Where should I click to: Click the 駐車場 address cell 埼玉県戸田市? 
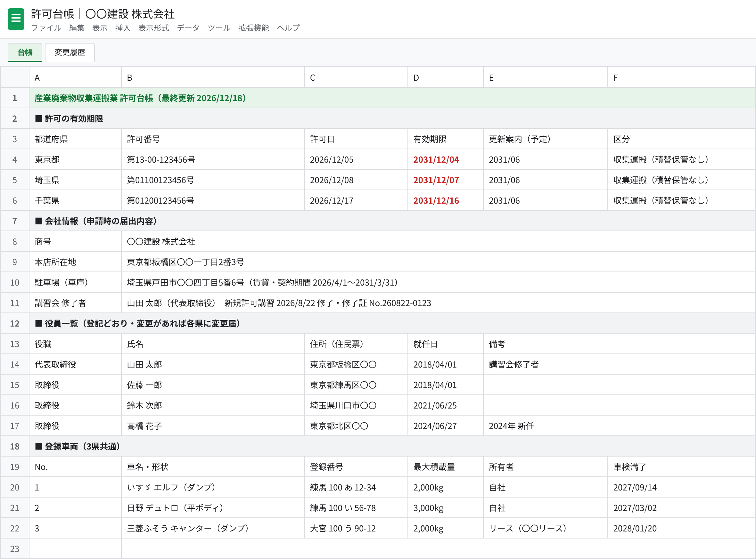[439, 283]
